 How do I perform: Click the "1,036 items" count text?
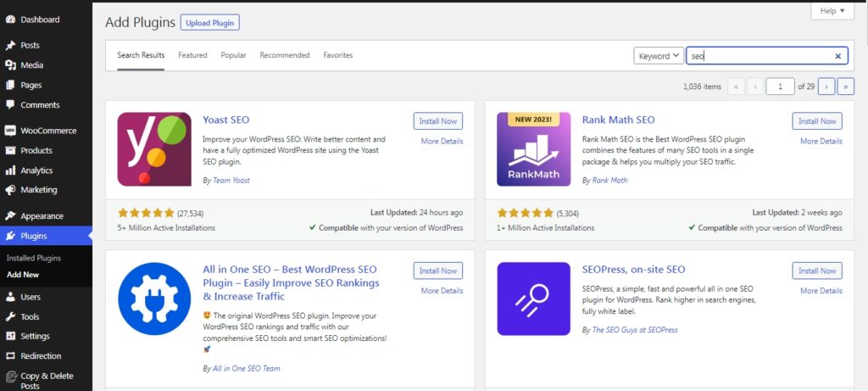(702, 87)
